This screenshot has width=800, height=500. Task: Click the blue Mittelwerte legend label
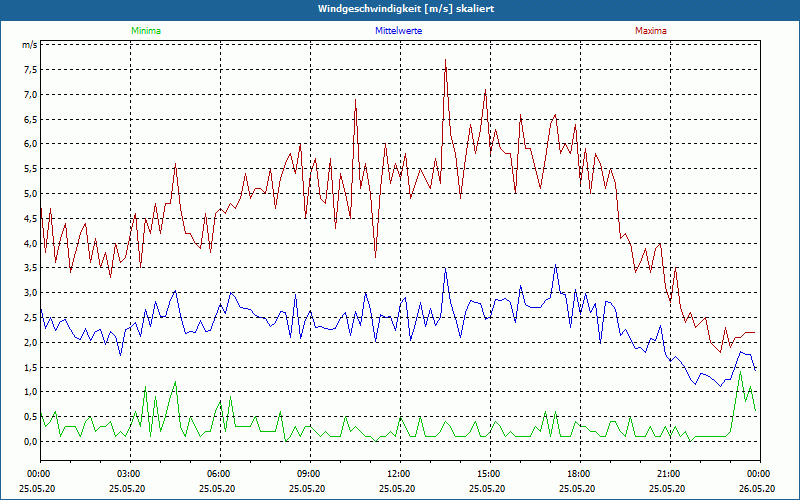coord(398,31)
